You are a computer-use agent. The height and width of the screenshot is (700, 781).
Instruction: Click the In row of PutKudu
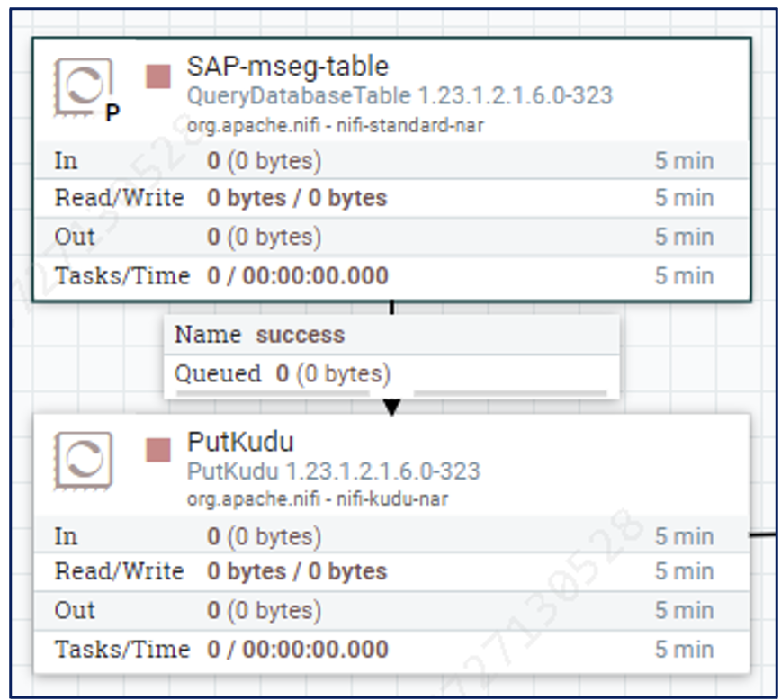392,536
